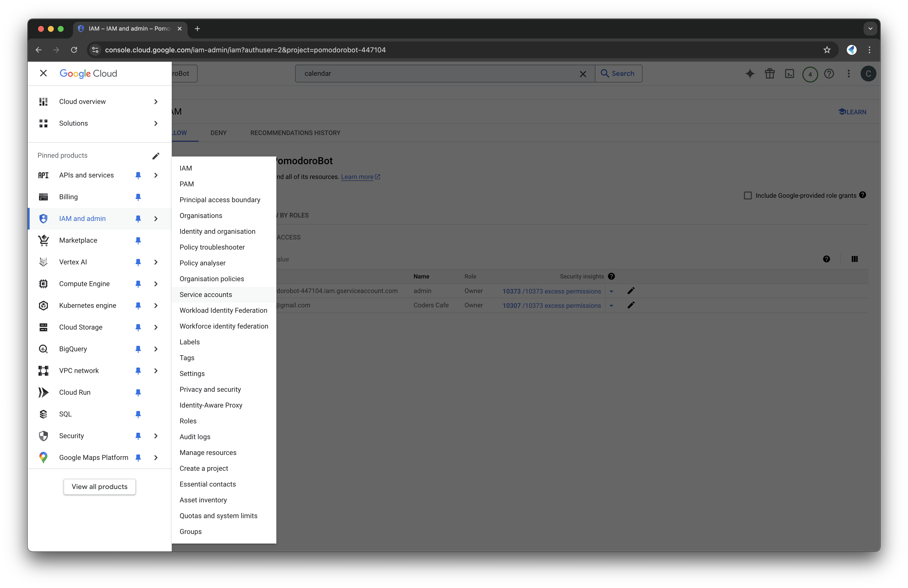The width and height of the screenshot is (908, 588).
Task: Click the edit pencil icon for Owner row
Action: (632, 291)
